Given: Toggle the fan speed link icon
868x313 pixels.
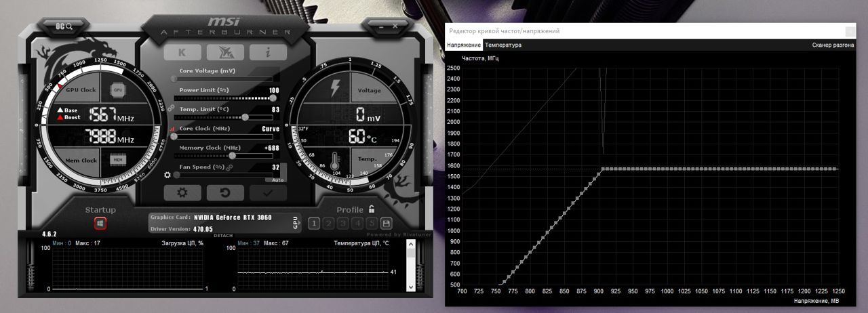Looking at the screenshot, I should (229, 167).
